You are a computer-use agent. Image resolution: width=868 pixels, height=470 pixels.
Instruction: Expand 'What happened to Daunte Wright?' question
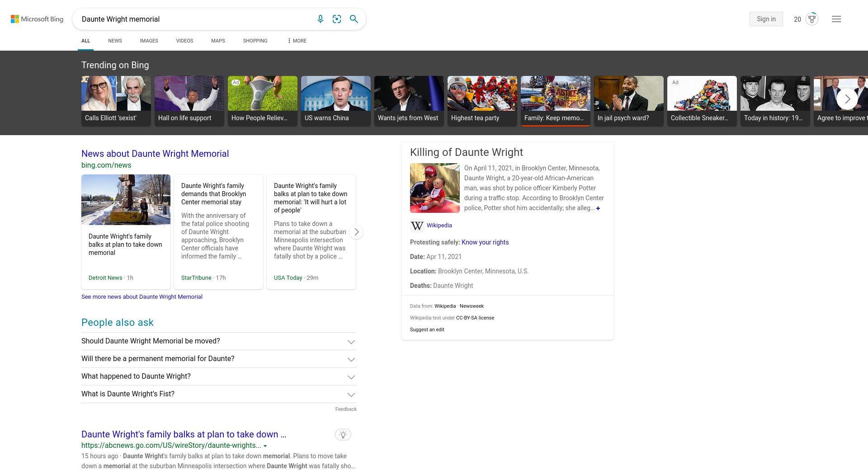(x=351, y=377)
